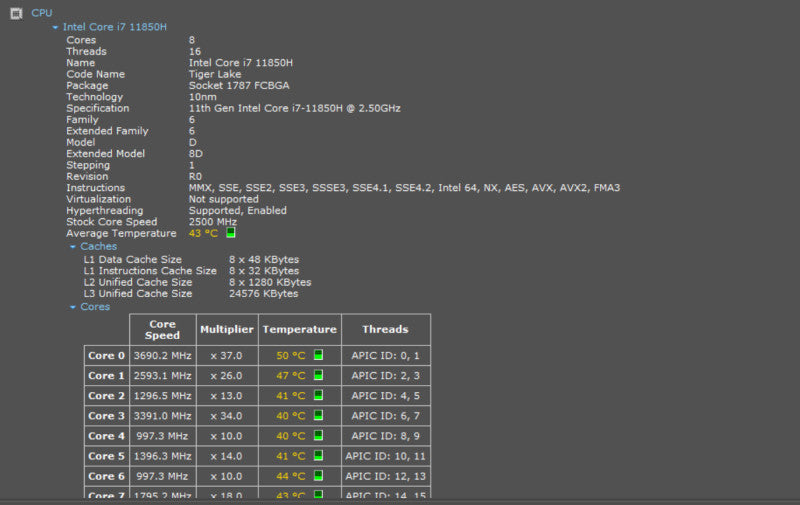800x505 pixels.
Task: Click the CPU chip icon at top
Action: (16, 13)
